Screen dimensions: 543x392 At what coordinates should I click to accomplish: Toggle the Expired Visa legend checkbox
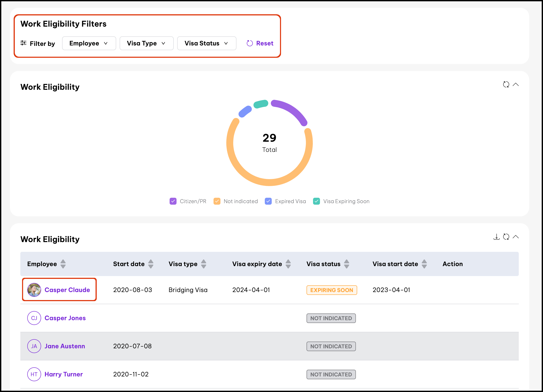click(x=268, y=201)
